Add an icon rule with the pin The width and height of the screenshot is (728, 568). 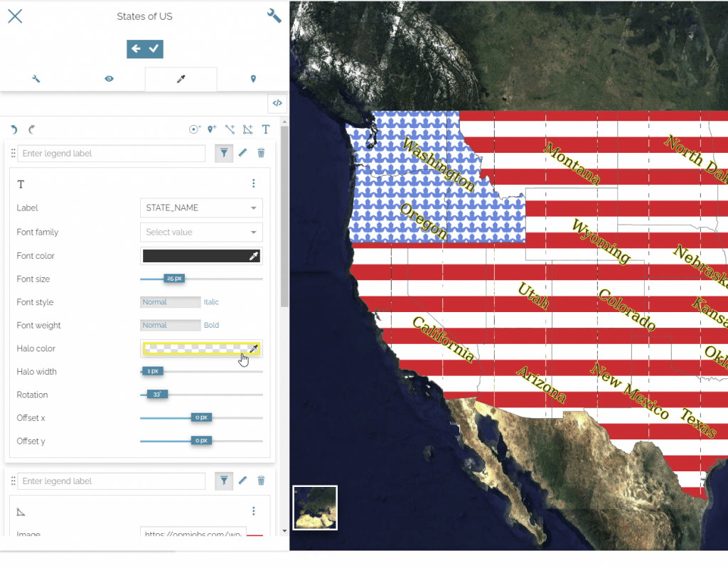pyautogui.click(x=212, y=129)
